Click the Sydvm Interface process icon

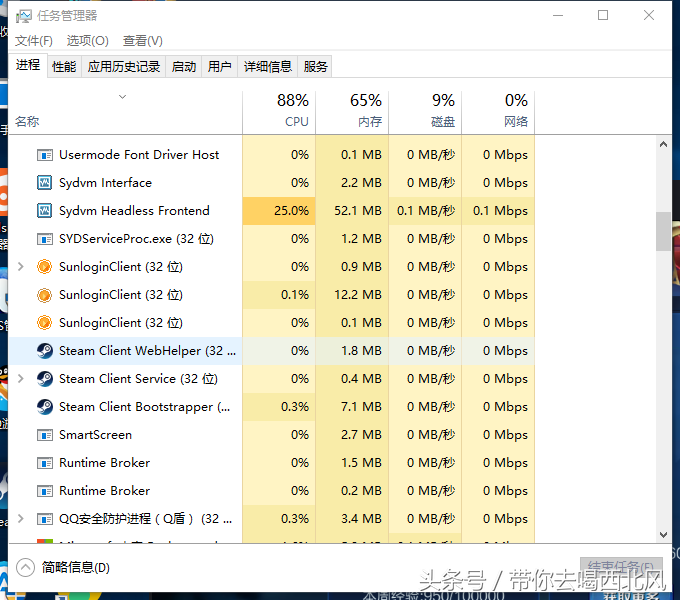click(45, 183)
